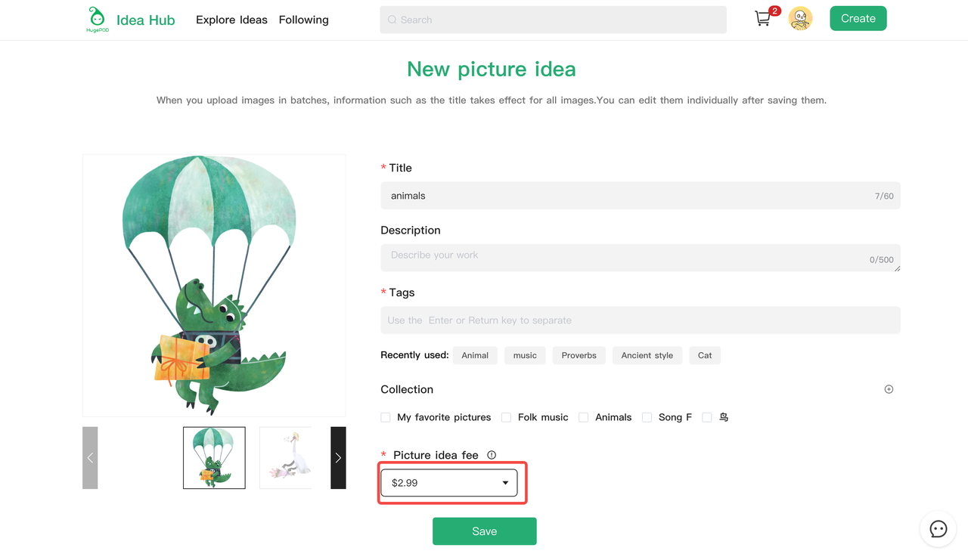This screenshot has width=968, height=560.
Task: Click the Tags input field
Action: (x=641, y=320)
